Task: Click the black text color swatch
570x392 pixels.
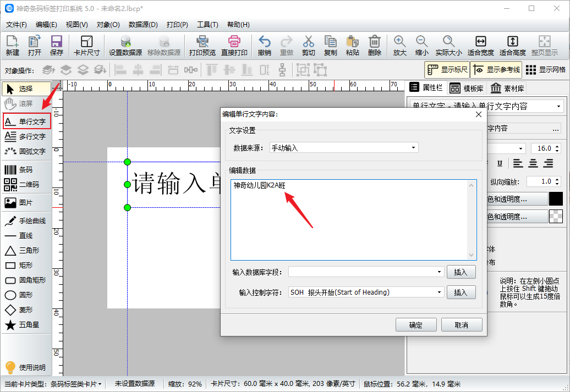Action: point(556,199)
